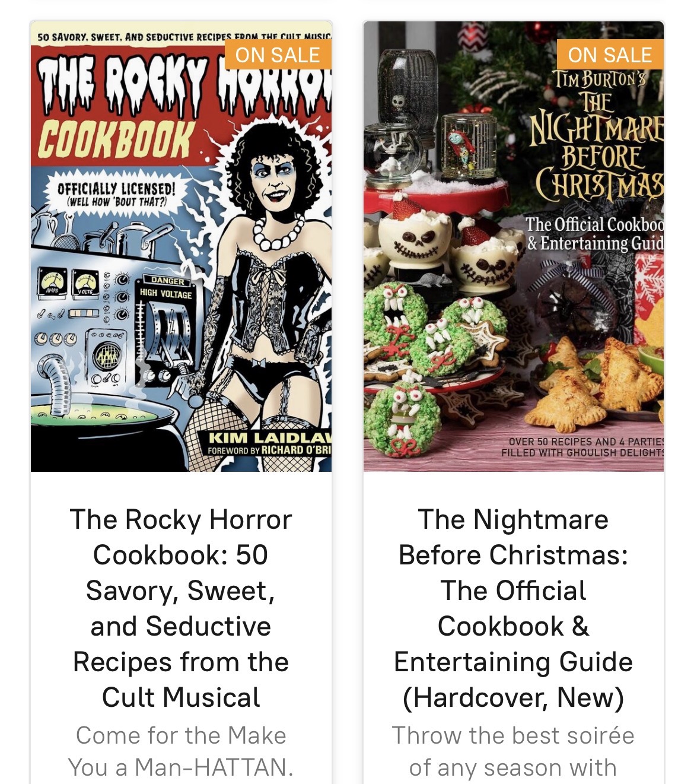Click the ON SALE badge on Rocky Horror

[278, 55]
